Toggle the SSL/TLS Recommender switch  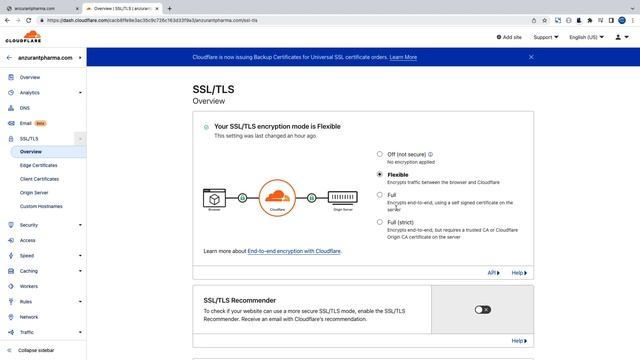point(482,310)
